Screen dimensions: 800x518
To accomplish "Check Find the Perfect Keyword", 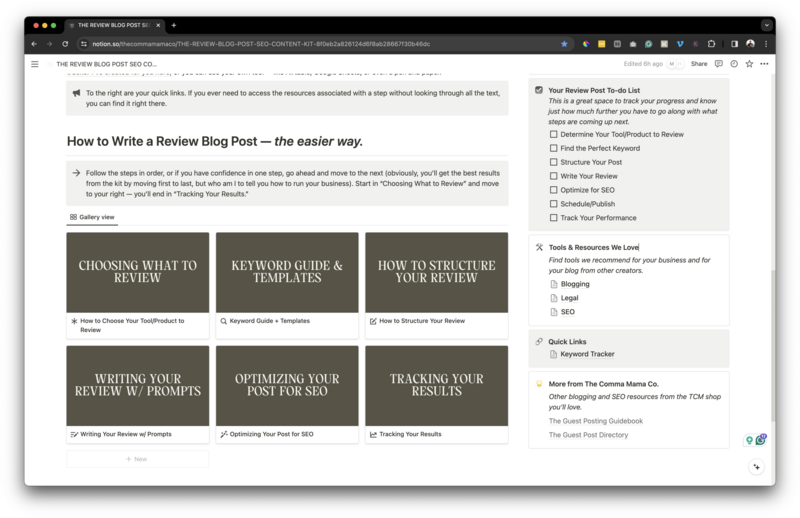I will point(553,148).
